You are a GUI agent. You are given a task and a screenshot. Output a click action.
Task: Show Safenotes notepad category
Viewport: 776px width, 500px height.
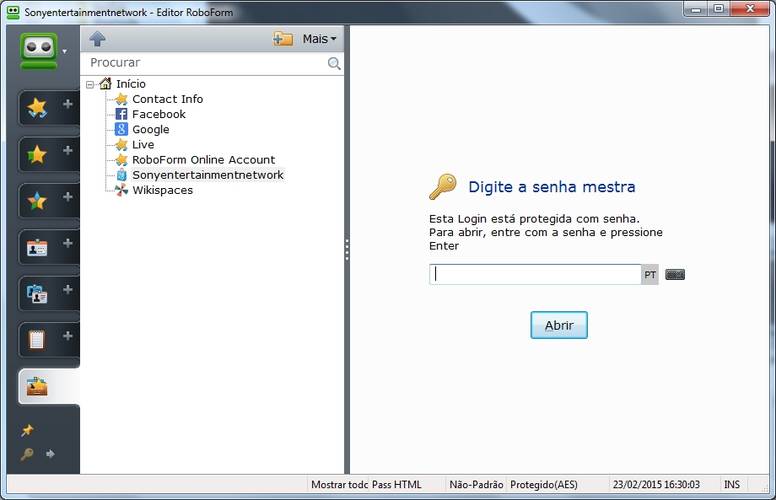37,340
